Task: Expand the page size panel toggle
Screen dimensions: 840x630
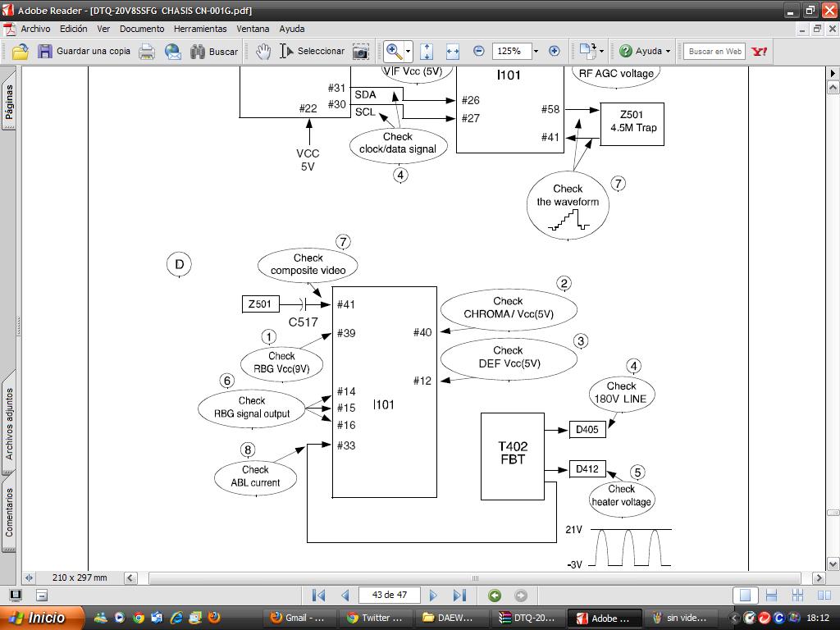Action: [x=29, y=577]
